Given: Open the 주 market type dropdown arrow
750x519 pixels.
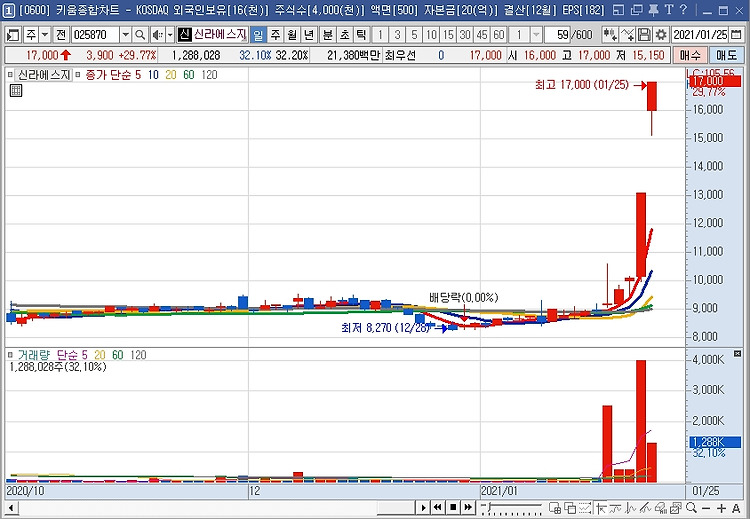Looking at the screenshot, I should pos(44,34).
